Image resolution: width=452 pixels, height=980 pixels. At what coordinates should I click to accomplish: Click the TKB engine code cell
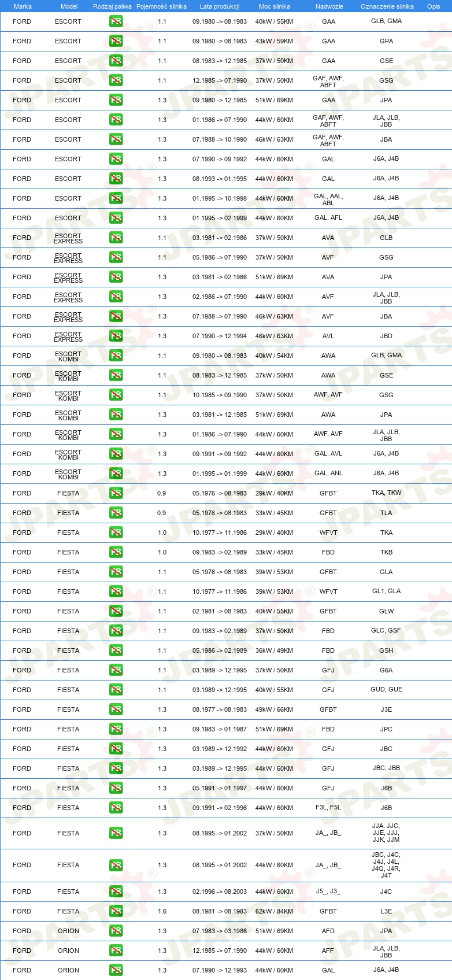[386, 552]
